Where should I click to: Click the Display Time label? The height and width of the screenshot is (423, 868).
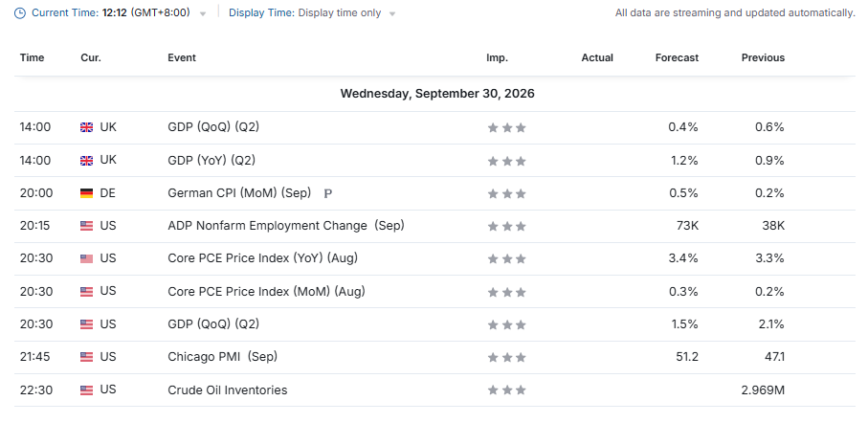[x=262, y=12]
